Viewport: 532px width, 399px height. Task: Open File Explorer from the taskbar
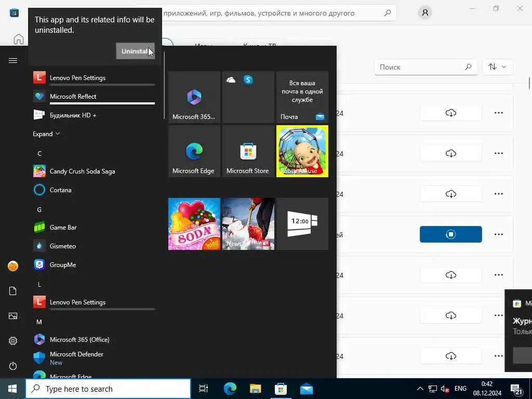click(255, 389)
